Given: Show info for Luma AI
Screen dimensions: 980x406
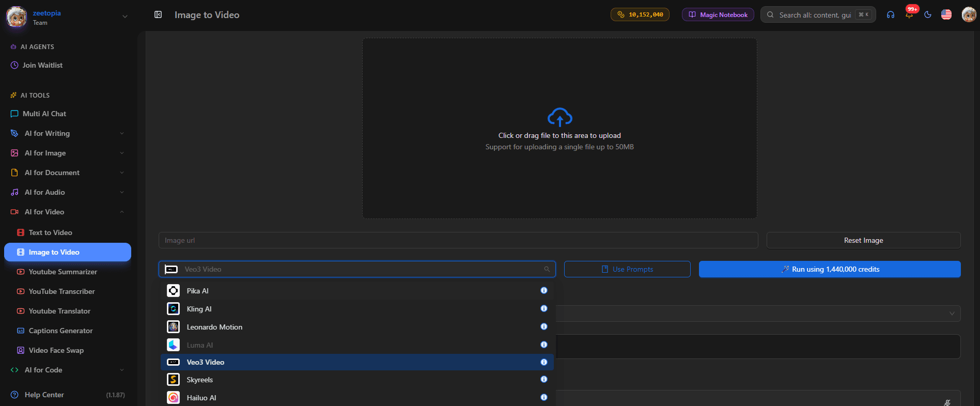Looking at the screenshot, I should (544, 345).
